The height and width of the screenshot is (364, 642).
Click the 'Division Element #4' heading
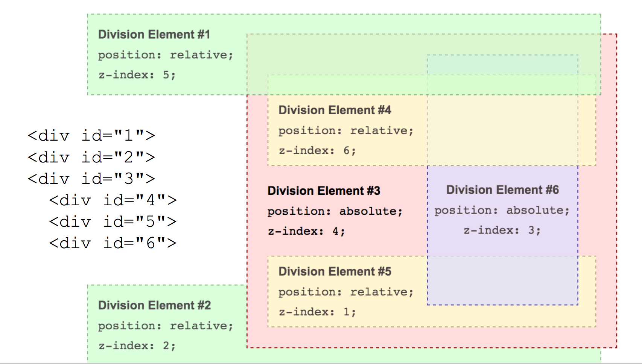point(335,110)
